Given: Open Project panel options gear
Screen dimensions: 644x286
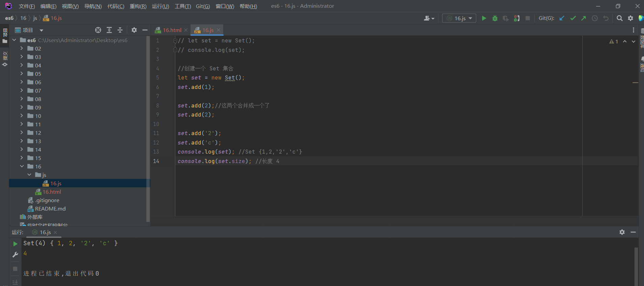Looking at the screenshot, I should click(134, 30).
